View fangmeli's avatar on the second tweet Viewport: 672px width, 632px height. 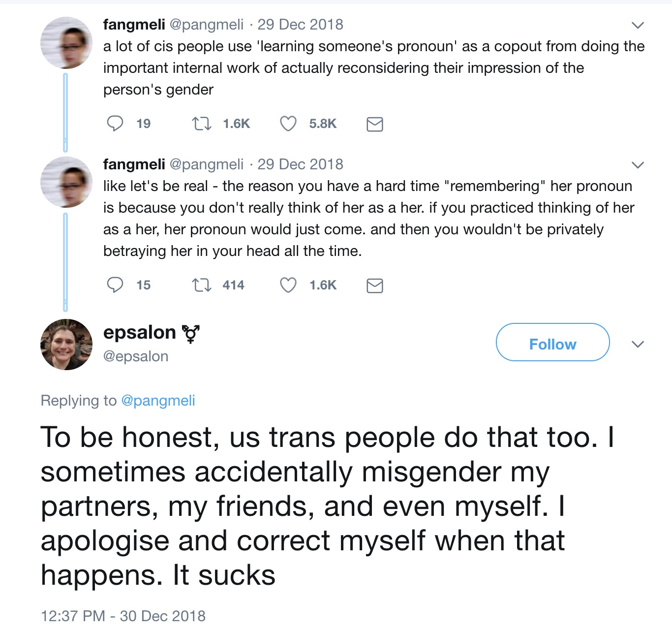(x=66, y=182)
